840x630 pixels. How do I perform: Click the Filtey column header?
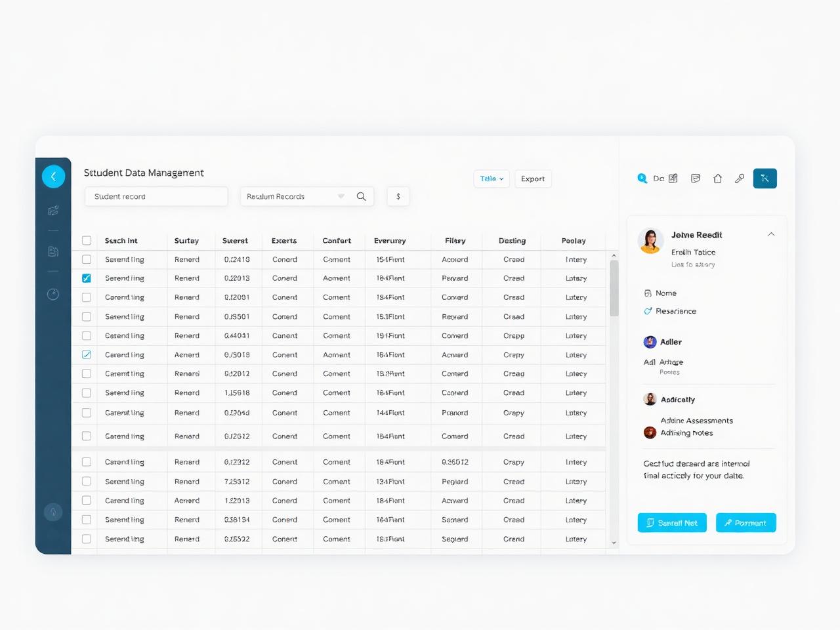tap(455, 241)
